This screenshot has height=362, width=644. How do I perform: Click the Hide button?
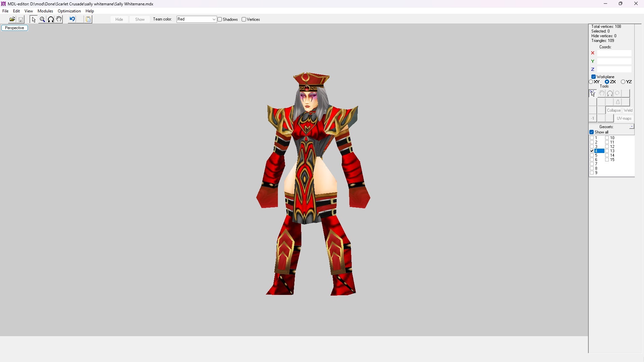[x=119, y=19]
